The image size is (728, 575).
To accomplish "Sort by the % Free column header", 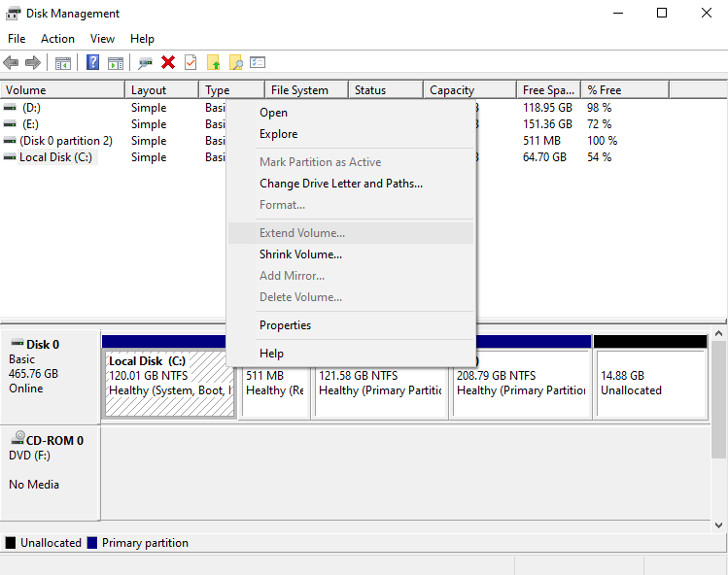I will click(x=625, y=90).
